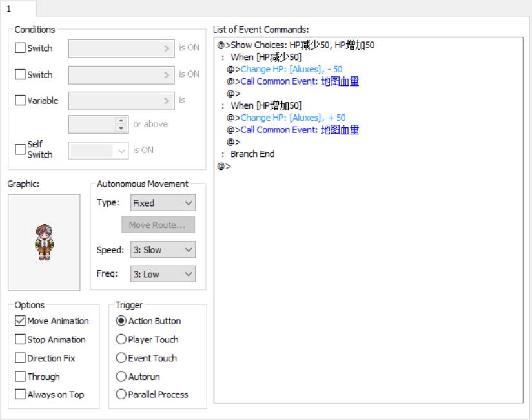532x420 pixels.
Task: Enable the first Switch condition checkbox
Action: coord(20,48)
